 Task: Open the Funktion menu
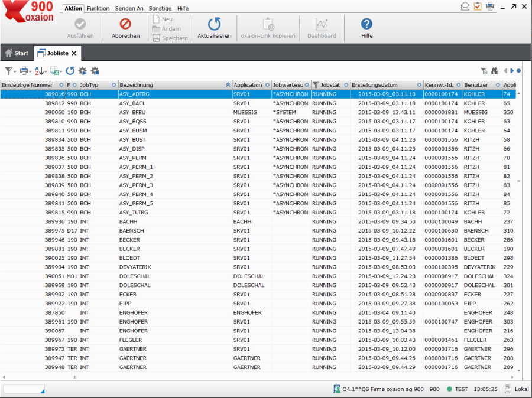click(98, 8)
